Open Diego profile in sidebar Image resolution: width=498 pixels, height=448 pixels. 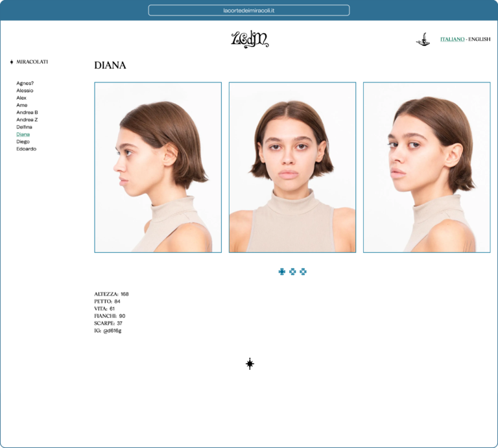[23, 141]
